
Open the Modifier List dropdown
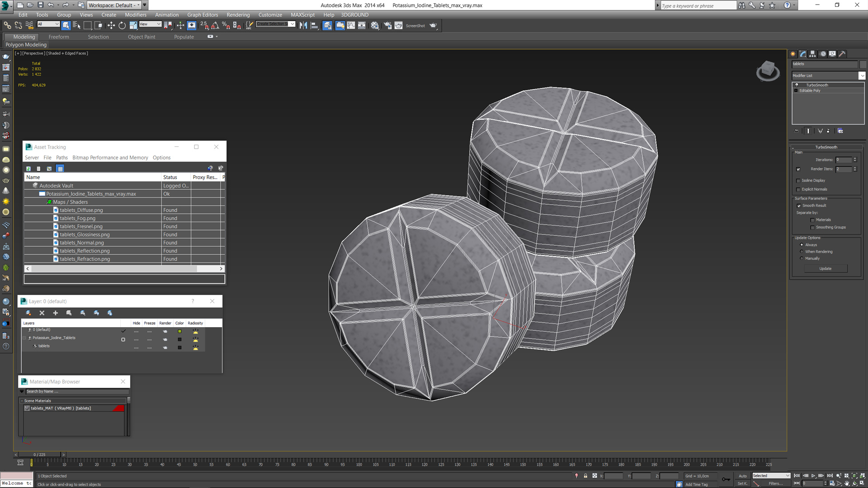(x=862, y=75)
